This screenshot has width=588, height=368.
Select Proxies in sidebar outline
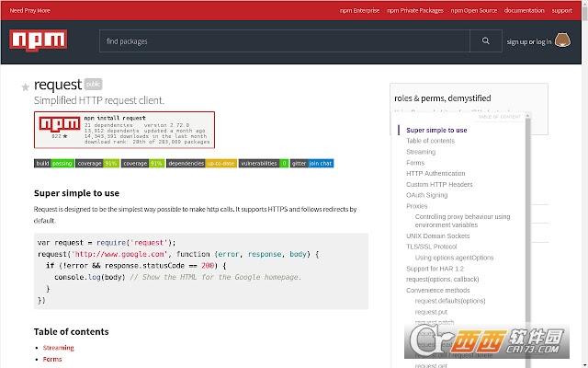click(416, 206)
